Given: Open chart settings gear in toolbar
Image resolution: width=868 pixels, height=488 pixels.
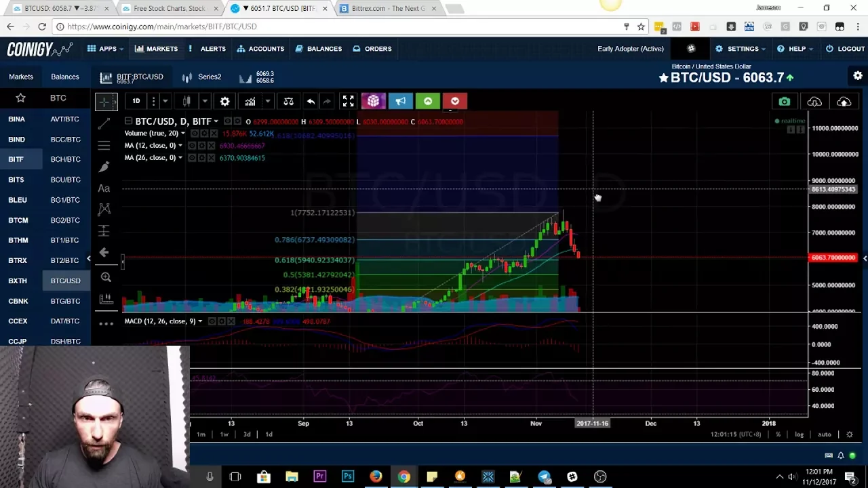Looking at the screenshot, I should 224,102.
